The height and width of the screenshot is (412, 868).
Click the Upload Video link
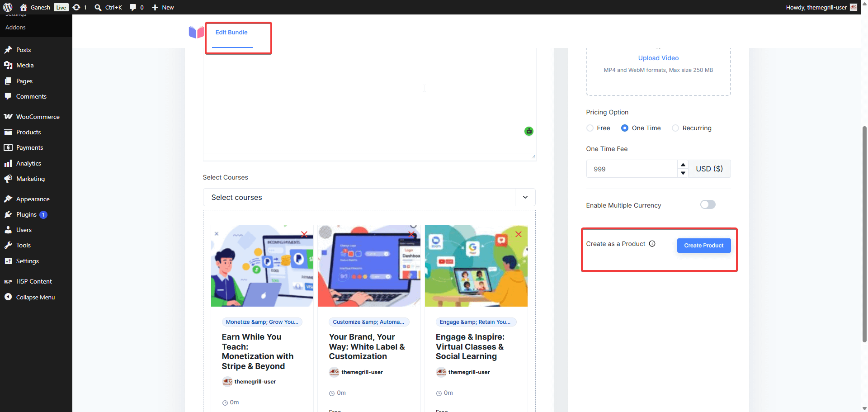[658, 58]
